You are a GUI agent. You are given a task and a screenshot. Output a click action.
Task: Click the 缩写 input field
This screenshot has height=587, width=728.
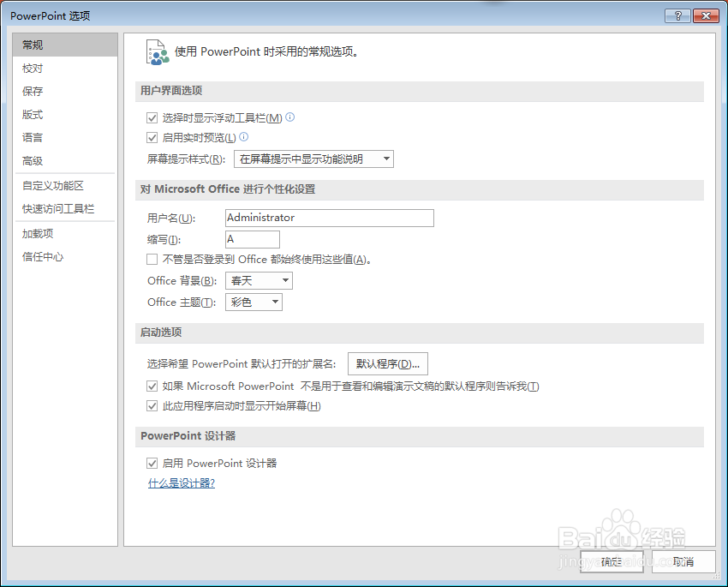click(253, 240)
